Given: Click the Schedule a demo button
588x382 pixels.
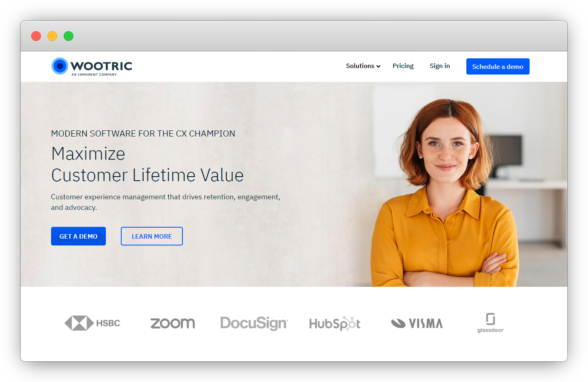Looking at the screenshot, I should pos(498,66).
